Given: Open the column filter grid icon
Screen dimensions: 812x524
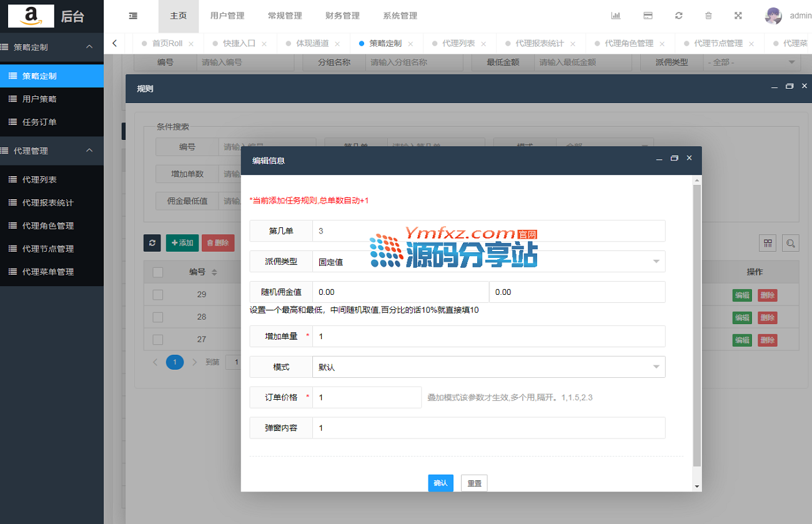Looking at the screenshot, I should pyautogui.click(x=768, y=243).
